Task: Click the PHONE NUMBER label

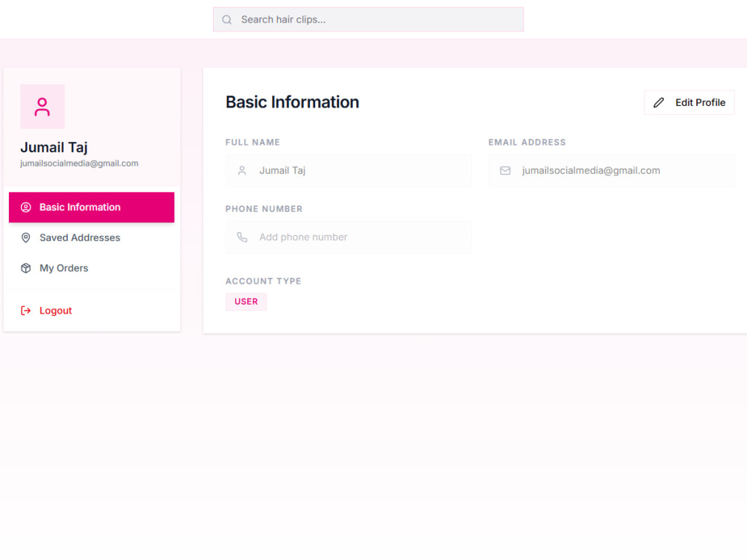Action: click(264, 209)
